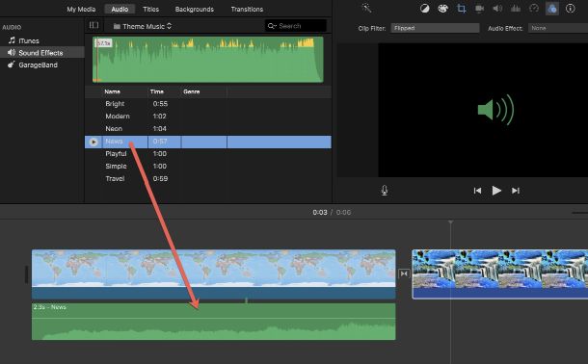The height and width of the screenshot is (364, 588).
Task: Play the project in viewer
Action: (x=496, y=191)
